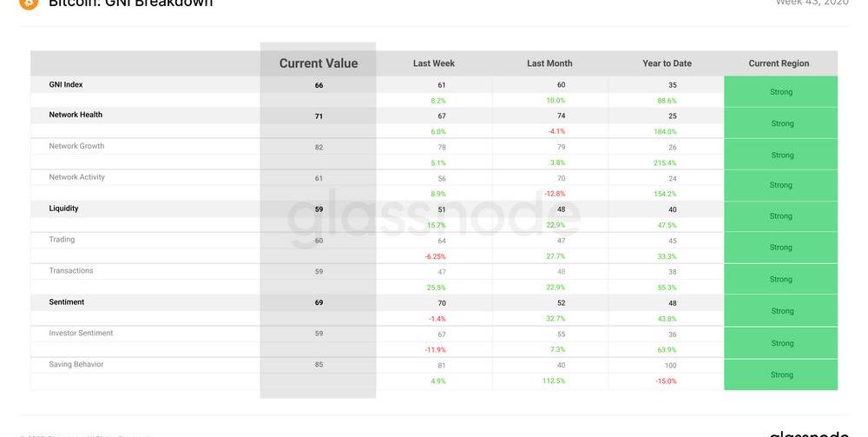Viewport: 868px width, 437px height.
Task: Select the Investor Sentiment row label
Action: coord(81,334)
